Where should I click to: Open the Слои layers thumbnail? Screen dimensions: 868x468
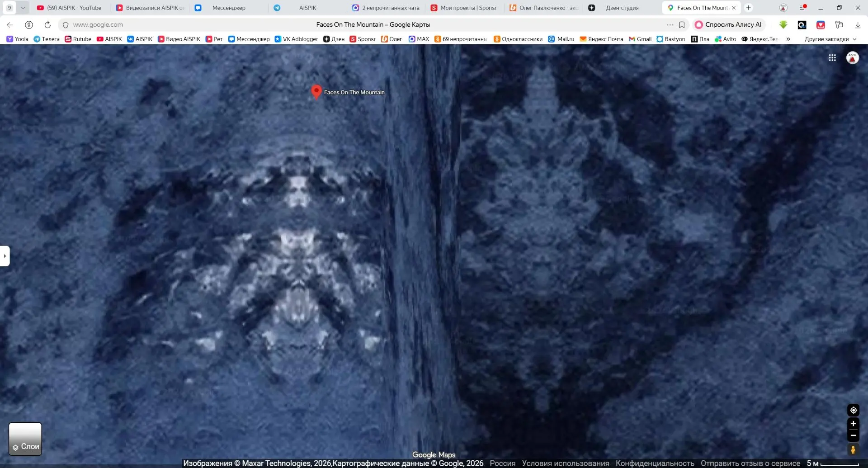click(25, 439)
